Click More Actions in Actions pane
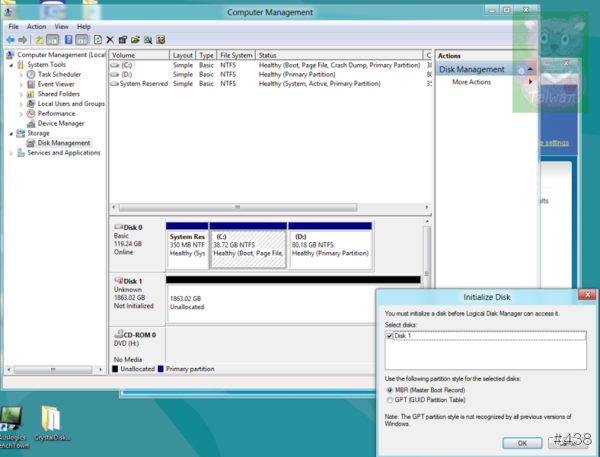600x457 pixels. [x=471, y=82]
